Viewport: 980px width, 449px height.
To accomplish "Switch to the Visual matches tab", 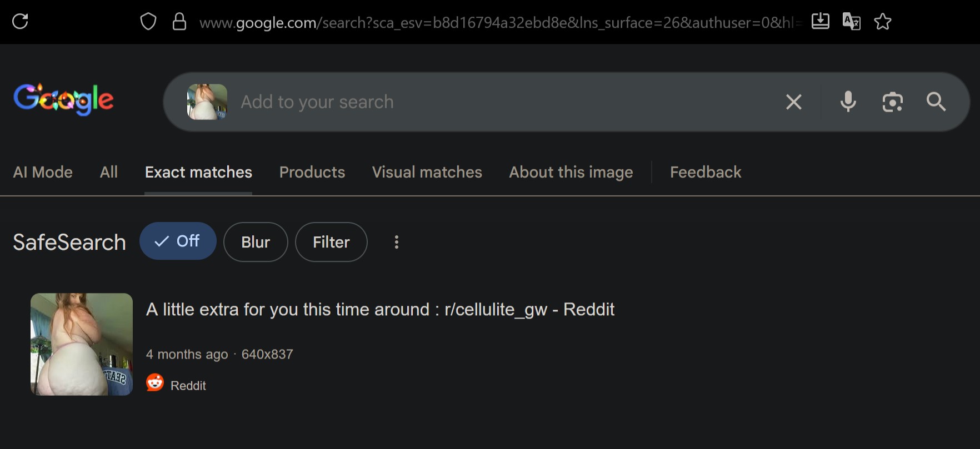I will click(x=427, y=172).
